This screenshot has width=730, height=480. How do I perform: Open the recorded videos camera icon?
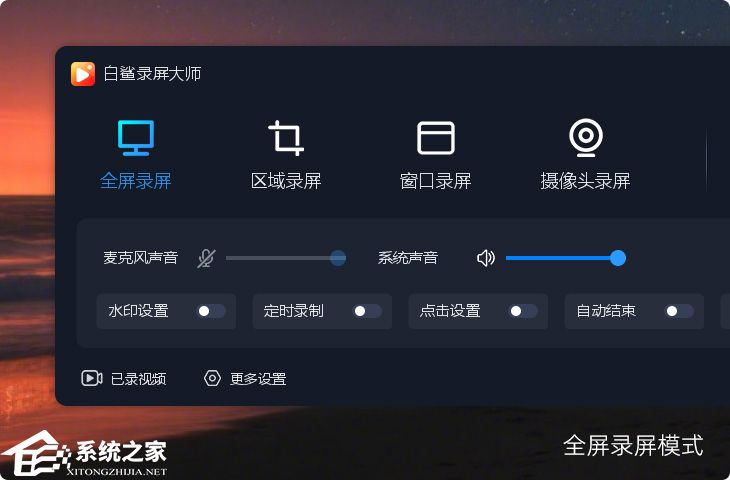point(92,378)
